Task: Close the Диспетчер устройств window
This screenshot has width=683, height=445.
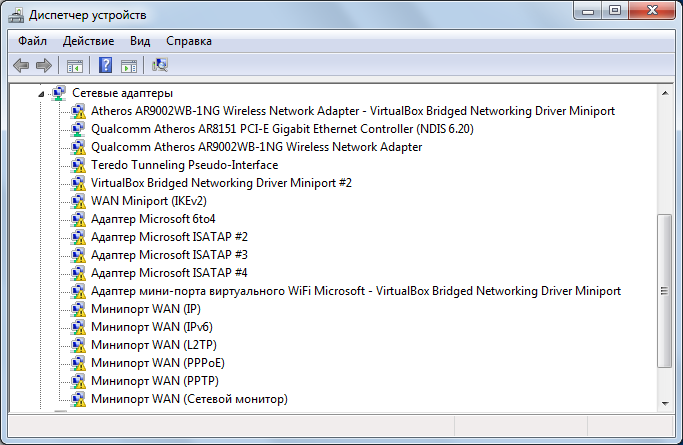Action: (x=652, y=11)
